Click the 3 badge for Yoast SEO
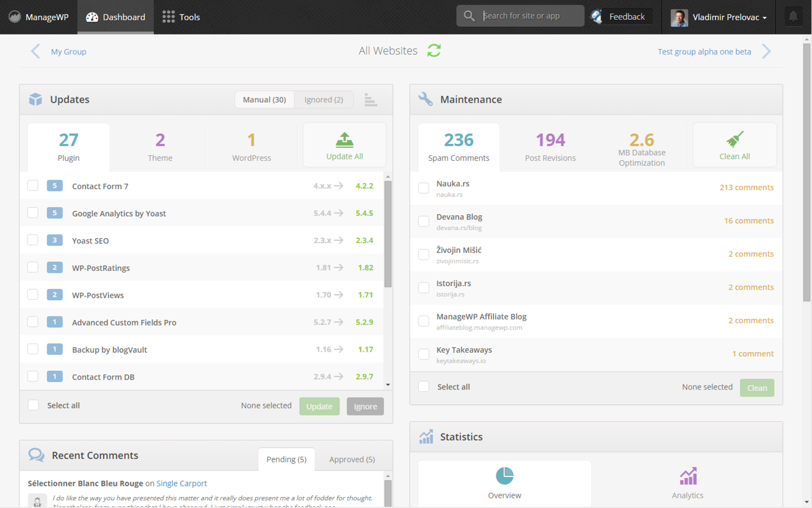812x508 pixels. click(54, 240)
